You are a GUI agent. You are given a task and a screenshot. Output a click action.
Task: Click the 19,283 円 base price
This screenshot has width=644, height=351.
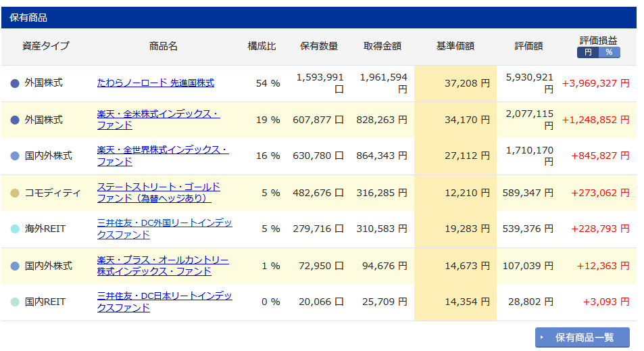coord(468,229)
